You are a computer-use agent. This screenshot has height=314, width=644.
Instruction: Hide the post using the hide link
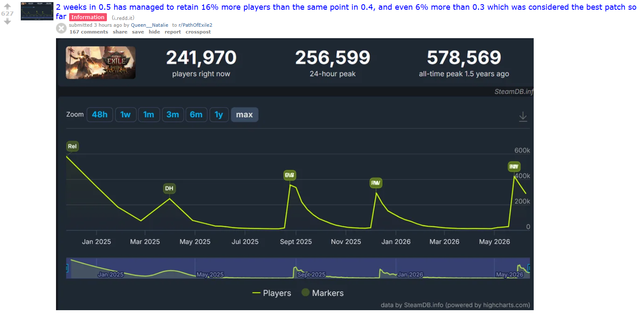pyautogui.click(x=154, y=32)
